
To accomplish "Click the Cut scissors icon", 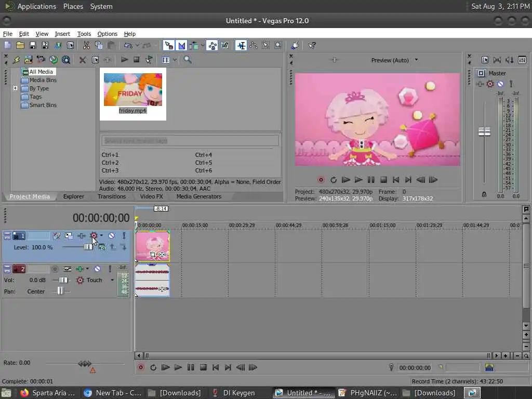I will (x=86, y=45).
